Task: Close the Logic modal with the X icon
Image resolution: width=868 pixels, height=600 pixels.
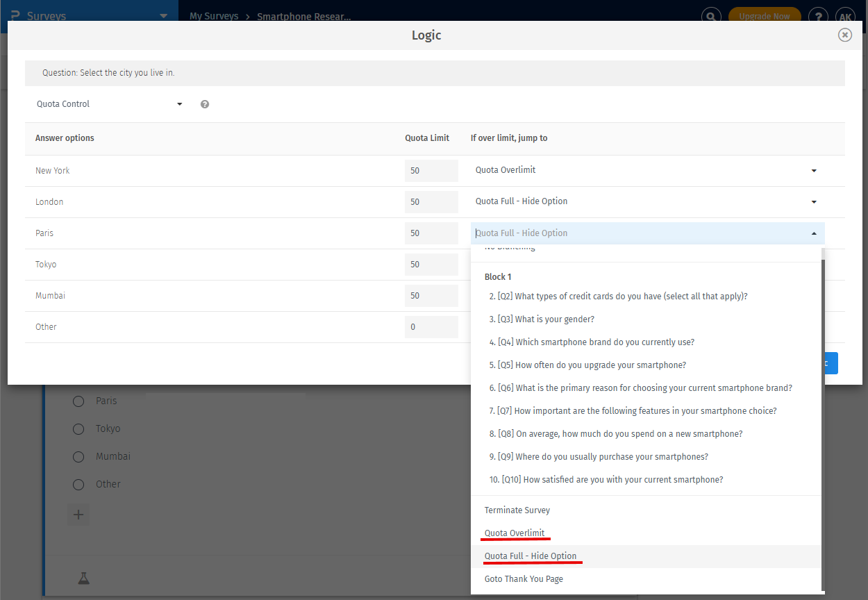Action: click(x=845, y=34)
